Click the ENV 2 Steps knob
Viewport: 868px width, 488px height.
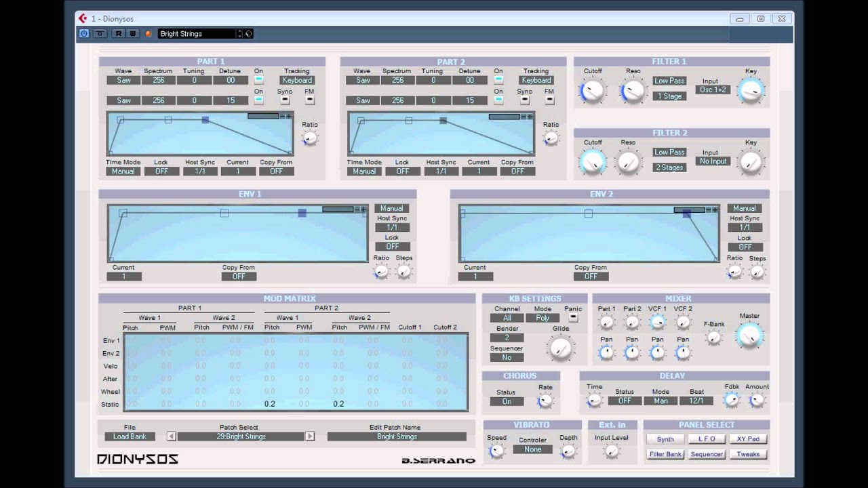tap(757, 272)
